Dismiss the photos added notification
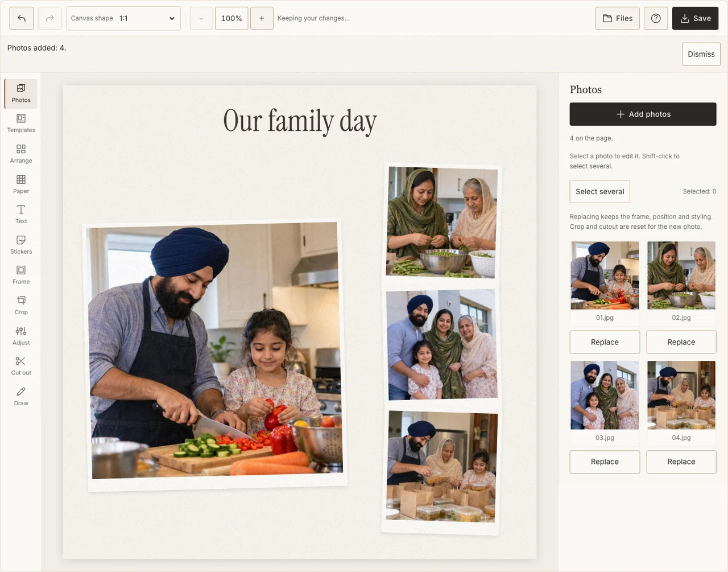This screenshot has width=728, height=572. pos(701,54)
